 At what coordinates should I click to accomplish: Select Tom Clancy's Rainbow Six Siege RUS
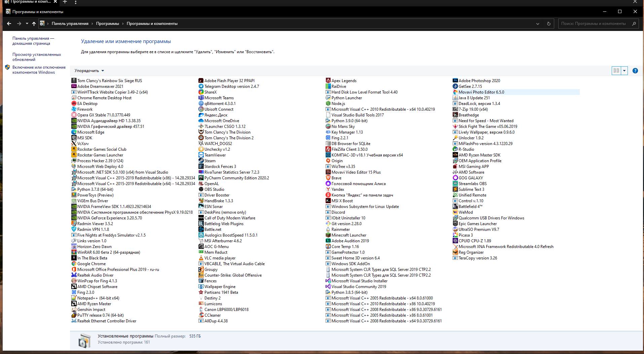110,81
